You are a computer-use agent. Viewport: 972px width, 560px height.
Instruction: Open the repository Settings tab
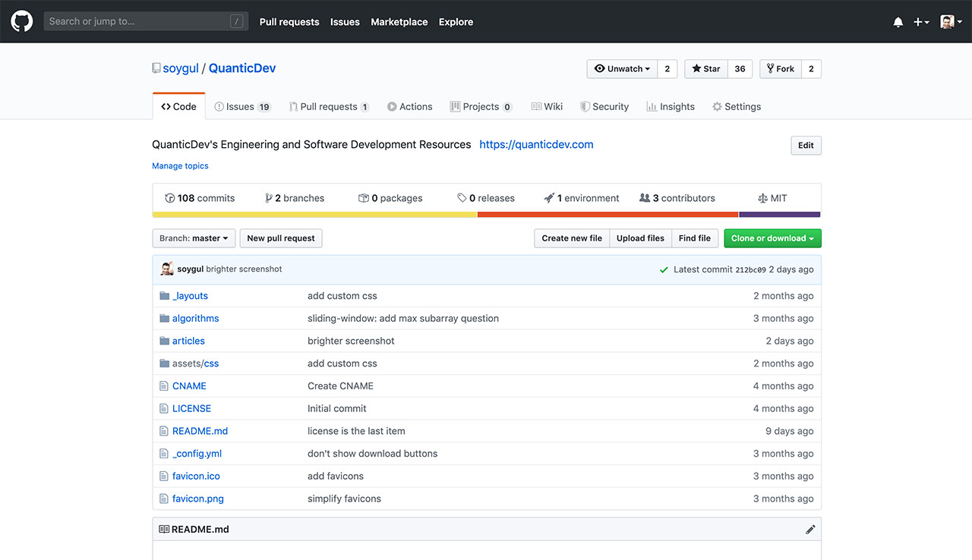pyautogui.click(x=737, y=107)
